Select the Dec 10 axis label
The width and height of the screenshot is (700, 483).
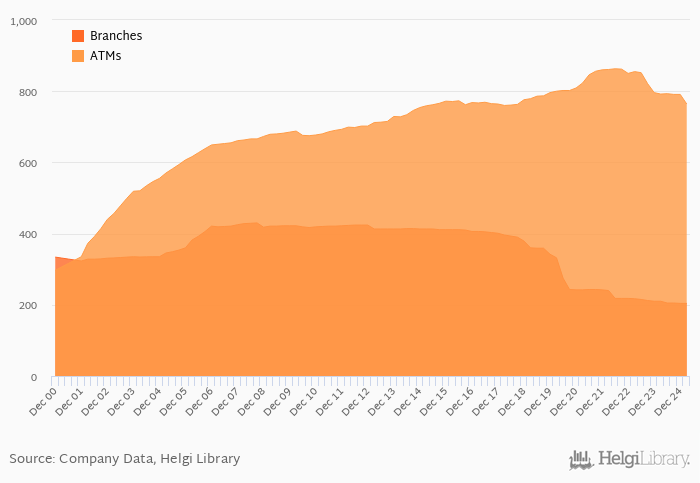304,401
